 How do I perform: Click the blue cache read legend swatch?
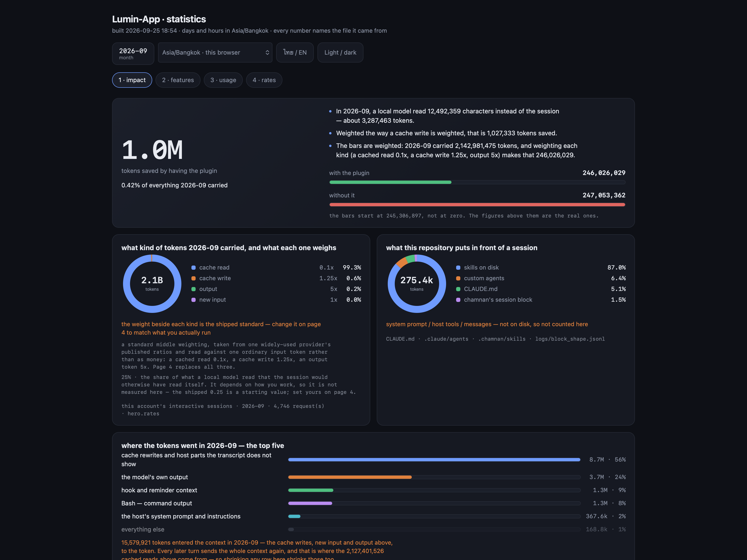(x=194, y=268)
